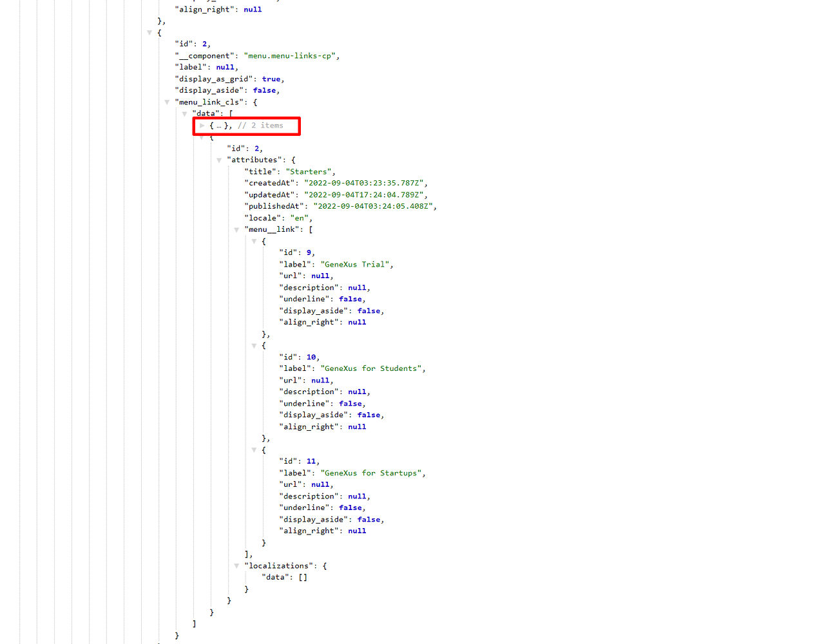
Task: Click the "menu.menu-links-cp" component value
Action: click(289, 55)
